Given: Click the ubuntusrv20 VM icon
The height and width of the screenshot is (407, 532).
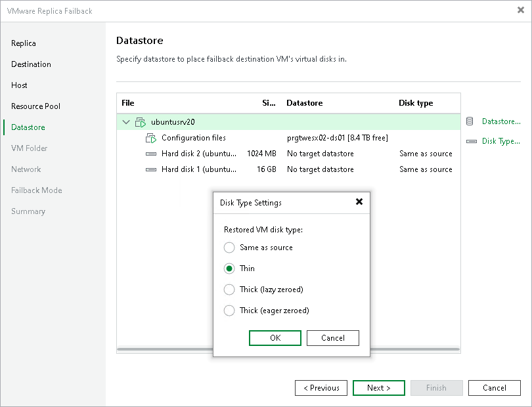Looking at the screenshot, I should (141, 122).
